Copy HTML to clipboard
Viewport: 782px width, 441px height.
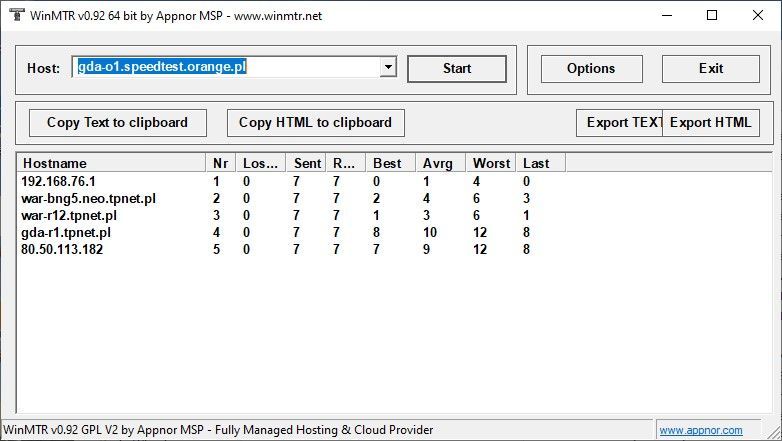315,123
